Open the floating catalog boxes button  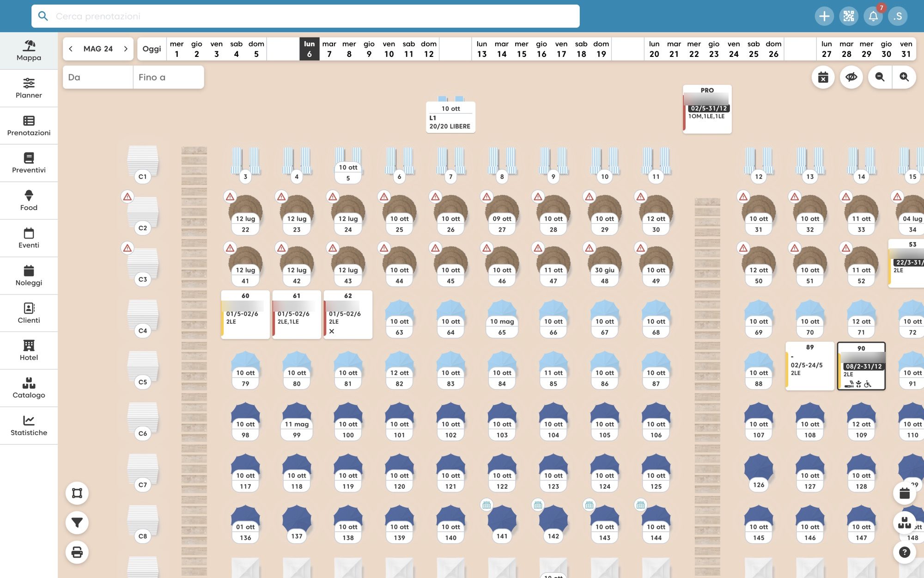click(x=905, y=523)
